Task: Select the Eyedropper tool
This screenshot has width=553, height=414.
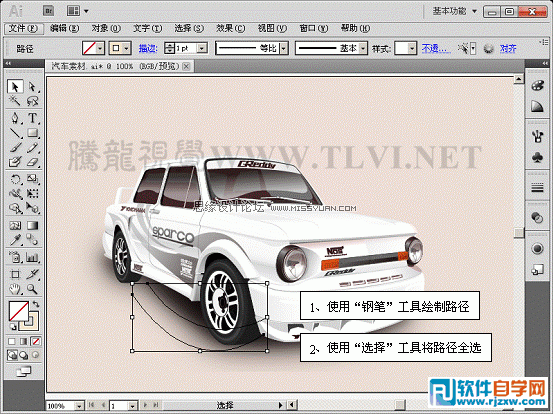Action: click(x=15, y=240)
